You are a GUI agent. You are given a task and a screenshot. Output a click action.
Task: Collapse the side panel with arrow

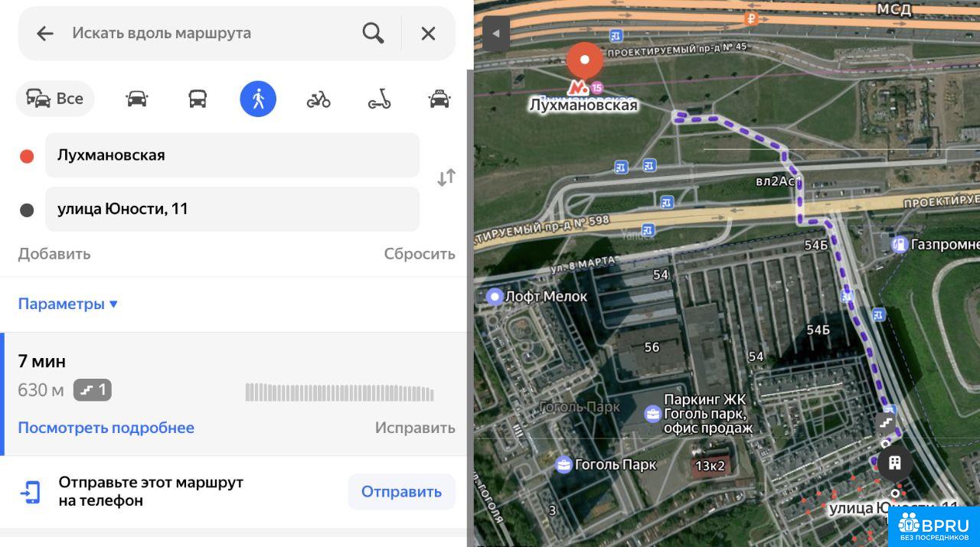(x=495, y=34)
